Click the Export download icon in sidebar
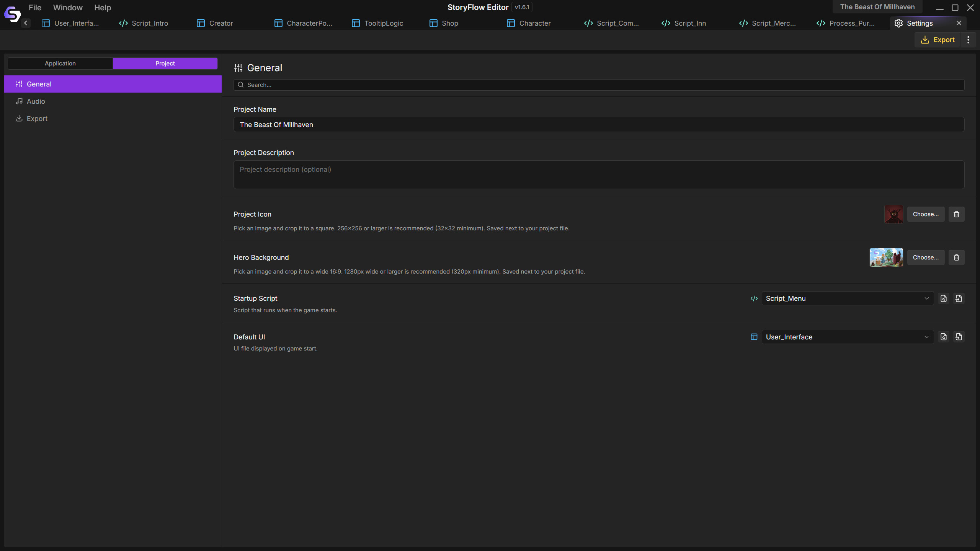 tap(19, 119)
